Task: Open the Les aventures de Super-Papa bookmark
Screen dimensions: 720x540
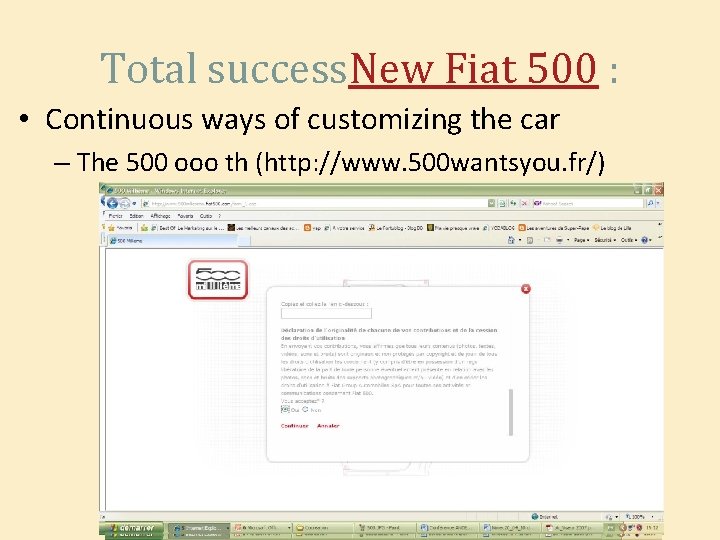Action: click(553, 228)
